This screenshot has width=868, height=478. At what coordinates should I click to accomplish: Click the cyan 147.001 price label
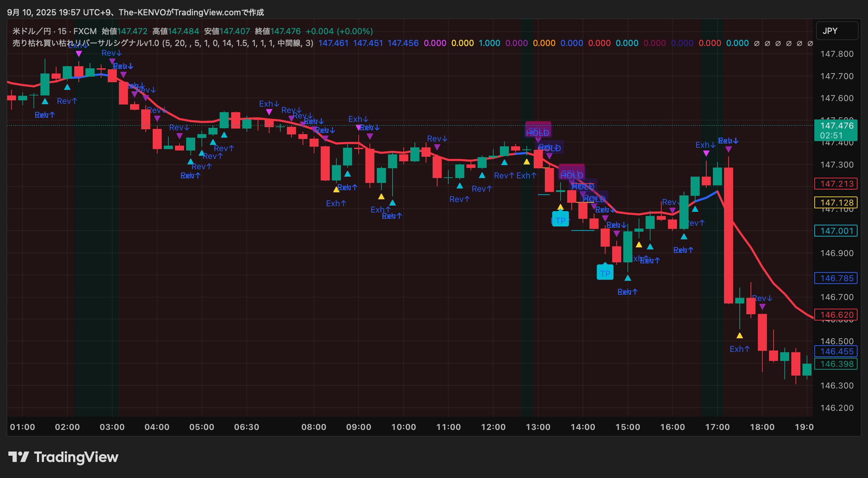836,231
